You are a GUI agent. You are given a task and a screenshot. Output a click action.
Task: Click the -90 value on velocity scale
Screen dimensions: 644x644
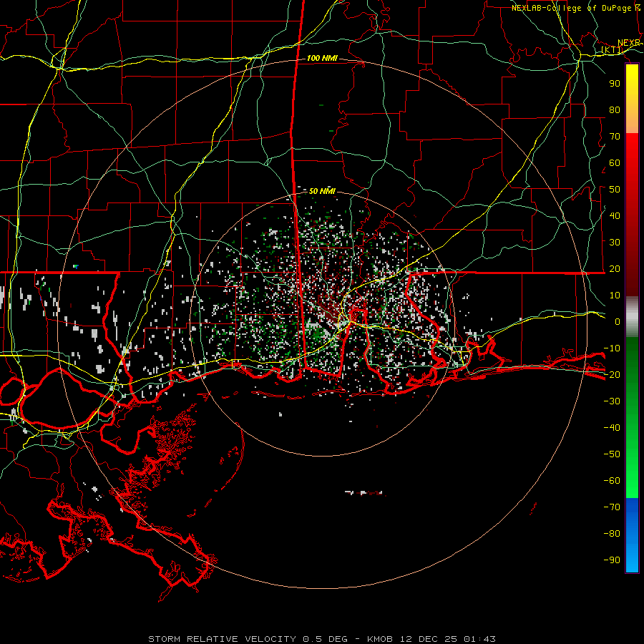click(x=612, y=560)
